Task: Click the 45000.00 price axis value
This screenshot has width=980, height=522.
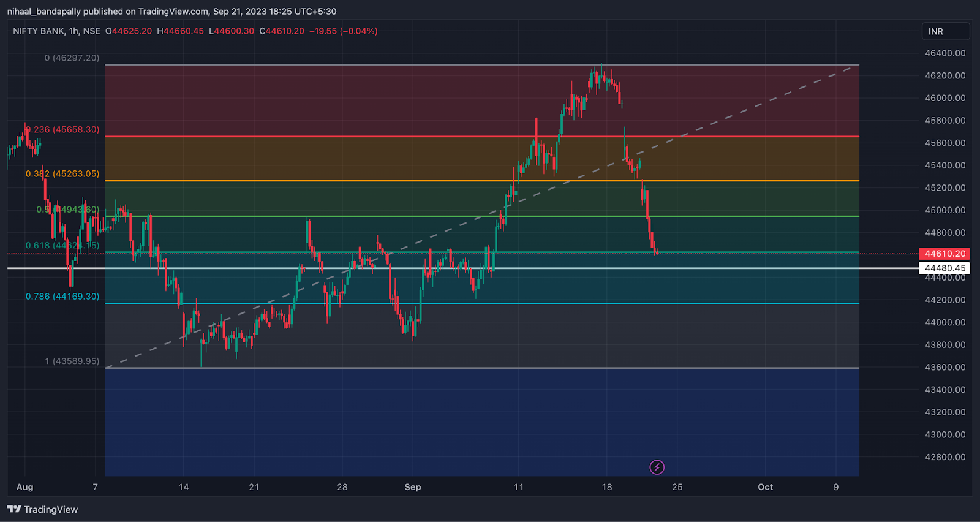Action: tap(945, 210)
